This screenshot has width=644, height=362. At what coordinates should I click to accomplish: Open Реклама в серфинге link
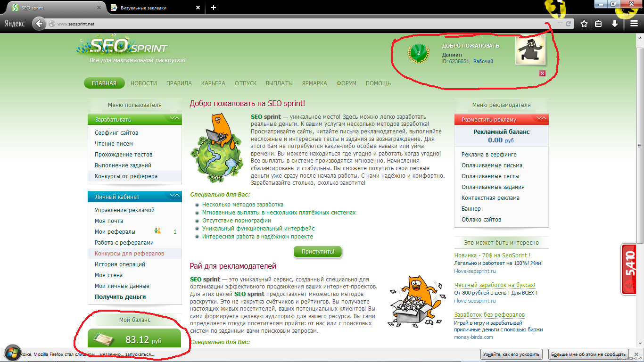[x=489, y=155]
